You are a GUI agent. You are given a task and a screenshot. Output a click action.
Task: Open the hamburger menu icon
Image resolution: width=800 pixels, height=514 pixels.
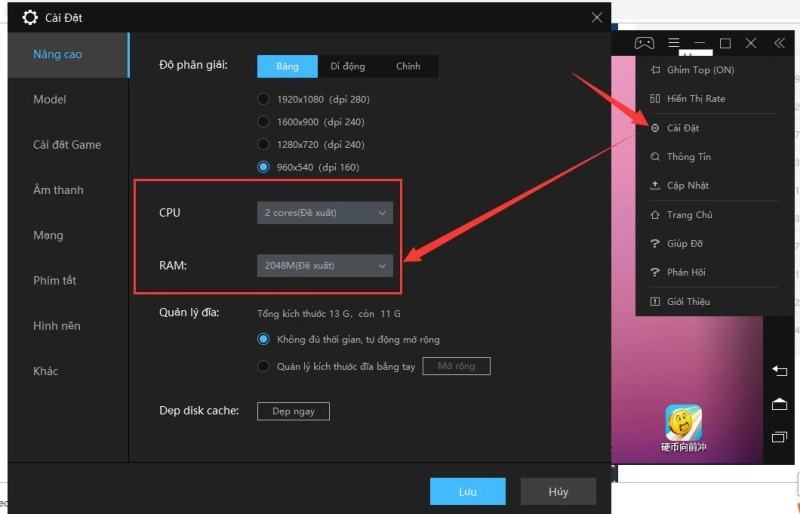[x=674, y=43]
